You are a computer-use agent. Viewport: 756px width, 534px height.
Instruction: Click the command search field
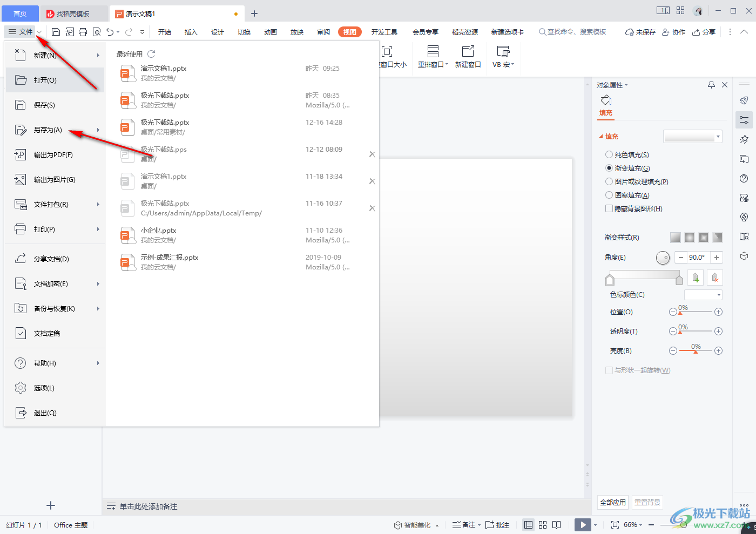(x=572, y=32)
